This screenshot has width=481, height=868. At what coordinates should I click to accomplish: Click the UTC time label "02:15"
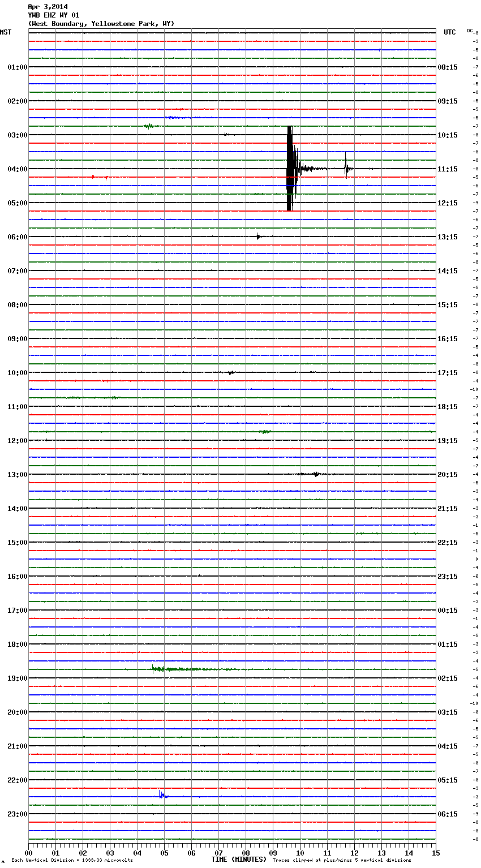448,678
